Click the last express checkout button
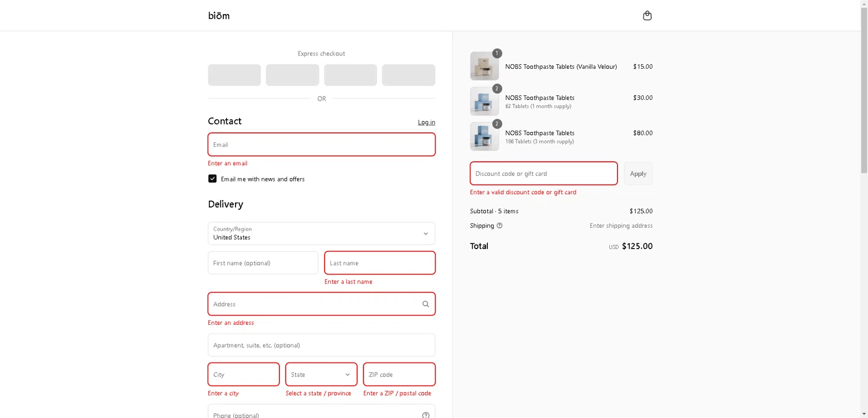 (409, 75)
